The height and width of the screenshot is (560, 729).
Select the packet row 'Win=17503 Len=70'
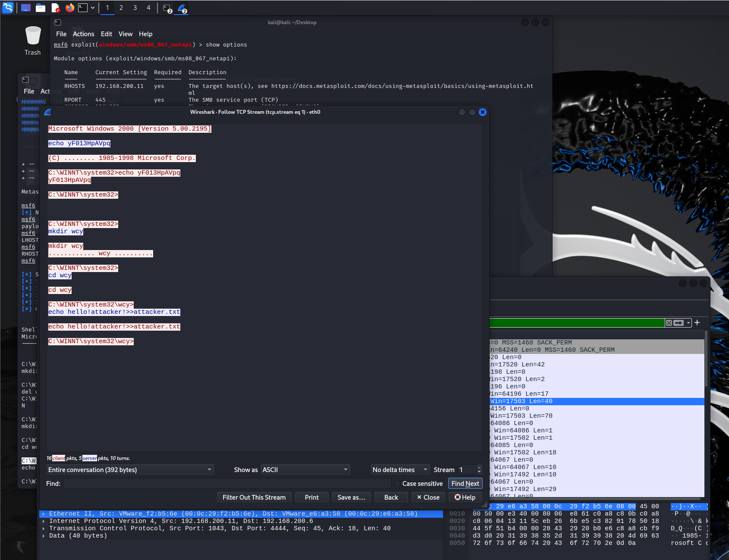(x=597, y=416)
